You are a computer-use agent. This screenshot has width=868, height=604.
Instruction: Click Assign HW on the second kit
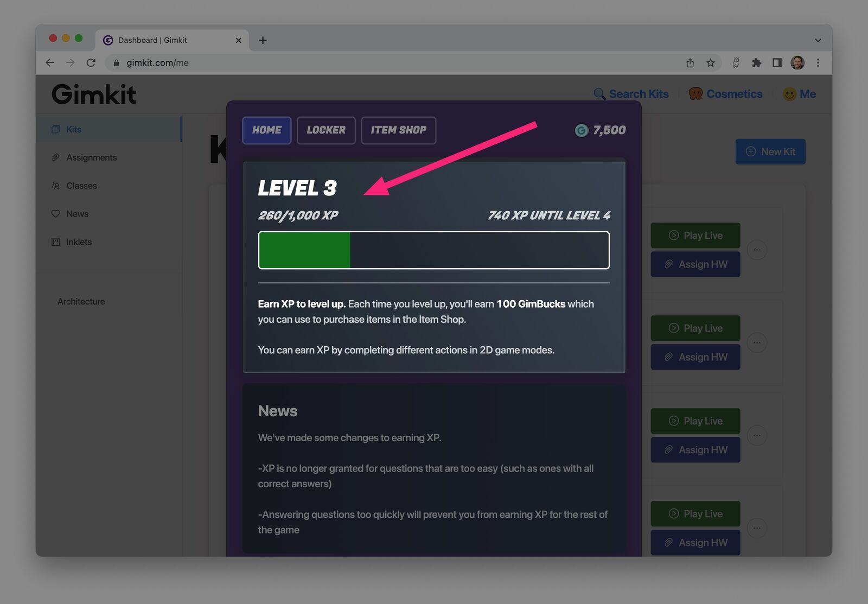695,357
